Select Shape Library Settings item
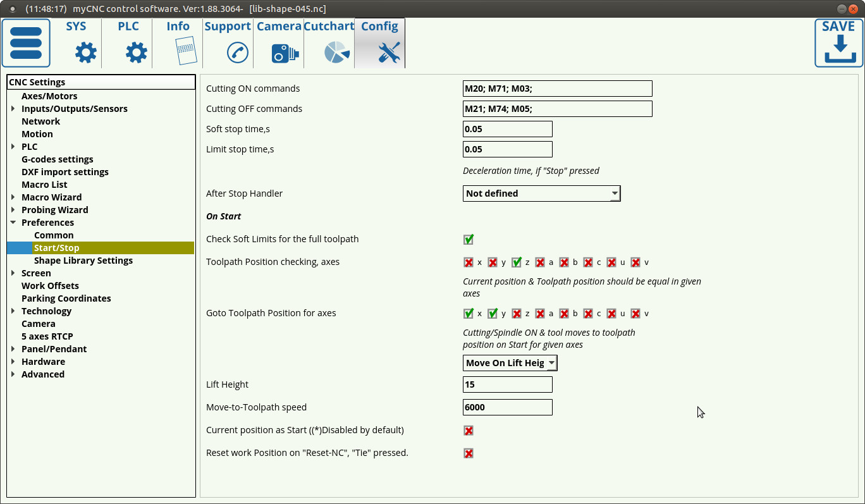Image resolution: width=865 pixels, height=504 pixels. pos(83,261)
